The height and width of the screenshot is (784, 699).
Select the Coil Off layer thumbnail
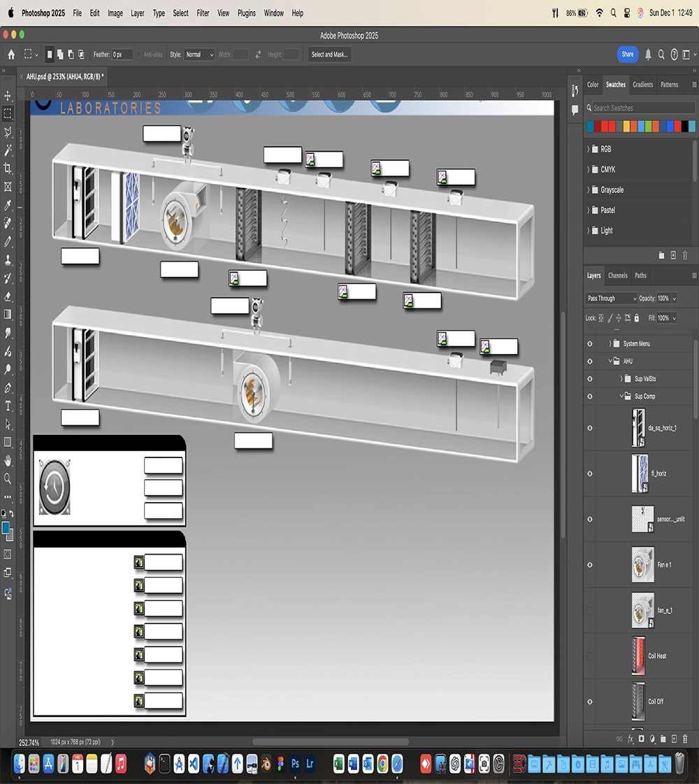(x=638, y=702)
